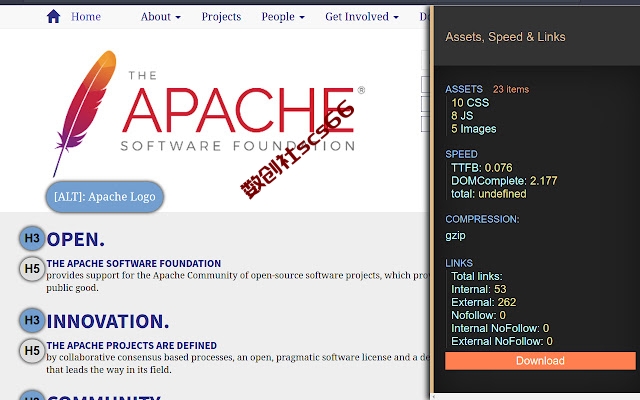Click the Apache feather logo image
The height and width of the screenshot is (400, 640).
209,114
